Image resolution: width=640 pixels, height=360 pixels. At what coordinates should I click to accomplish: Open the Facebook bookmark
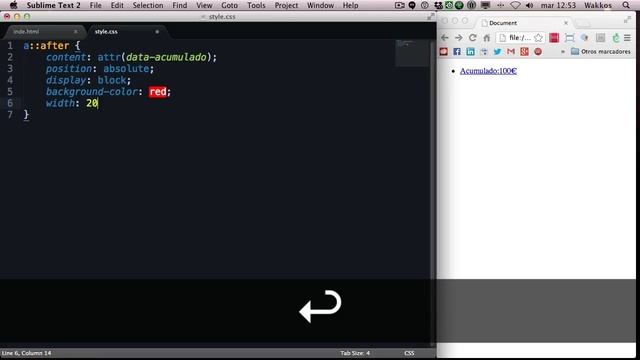(x=457, y=51)
